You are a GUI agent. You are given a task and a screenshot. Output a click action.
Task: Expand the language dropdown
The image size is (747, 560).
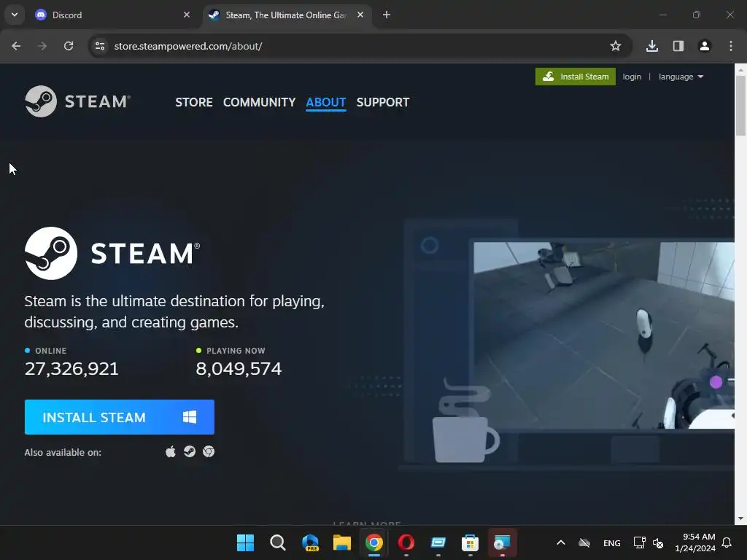pos(681,77)
